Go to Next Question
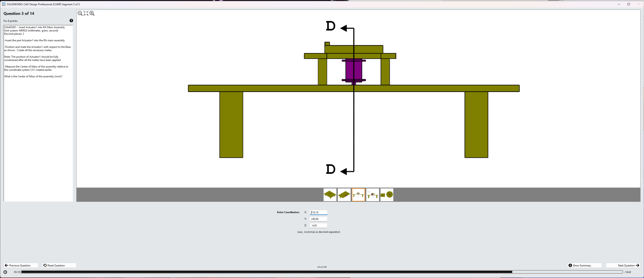Screen dimensions: 644x278 pyautogui.click(x=623, y=265)
